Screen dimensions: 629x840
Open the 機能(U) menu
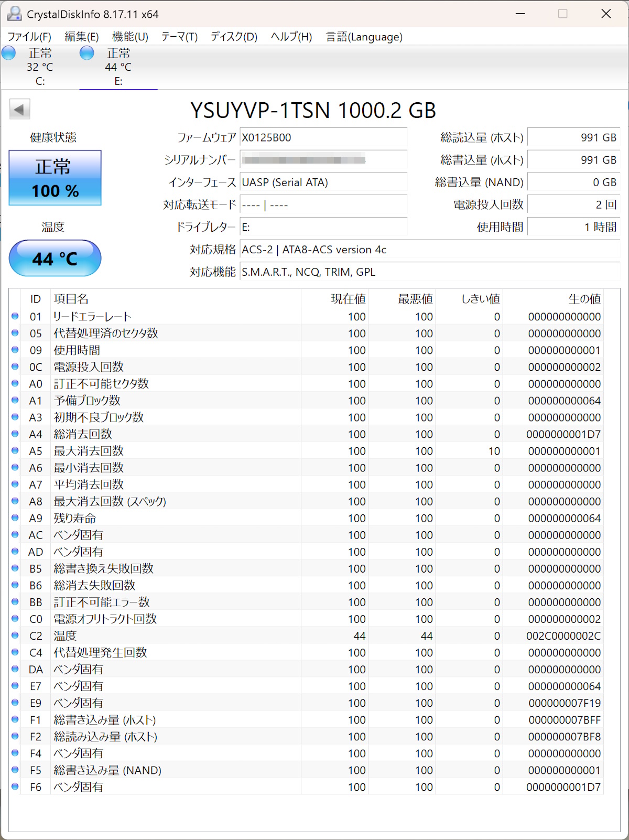pyautogui.click(x=130, y=37)
